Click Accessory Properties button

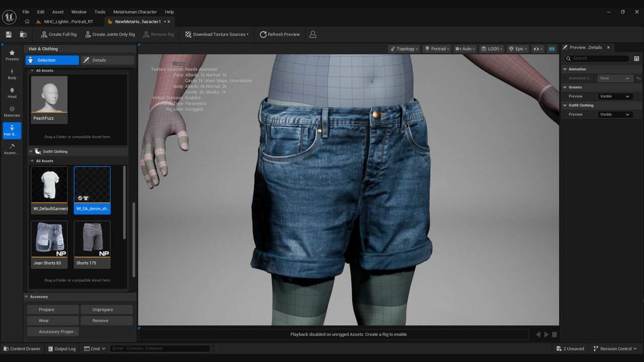click(53, 332)
